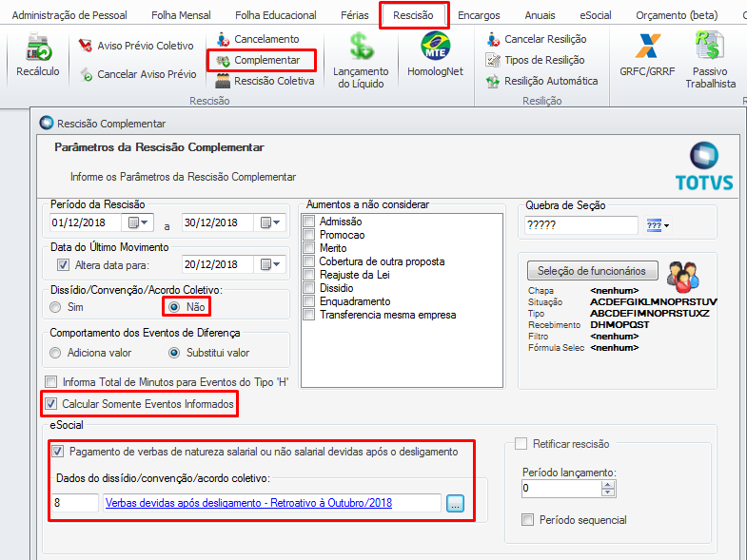This screenshot has width=747, height=560.
Task: Open Orçamento (beta) tab
Action: pos(677,15)
